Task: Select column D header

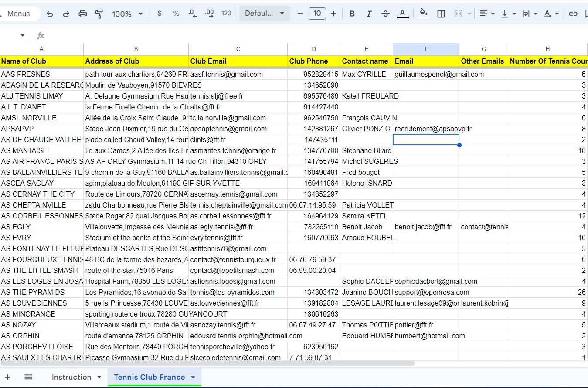Action: click(314, 49)
